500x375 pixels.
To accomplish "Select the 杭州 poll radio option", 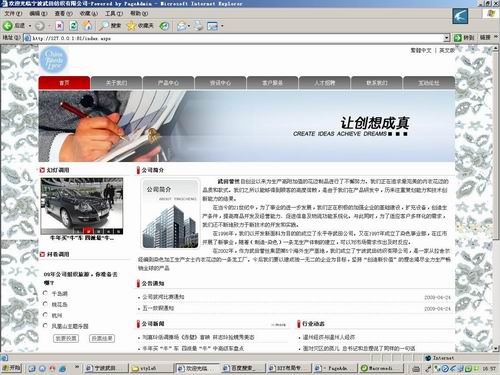I will (46, 315).
